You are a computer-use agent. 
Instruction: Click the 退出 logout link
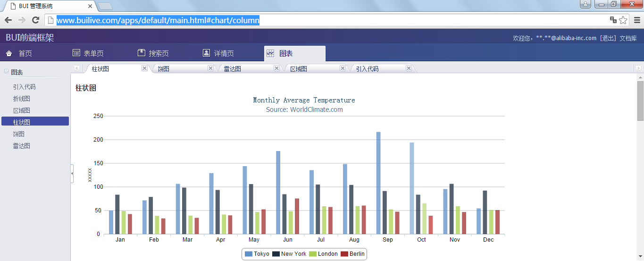click(x=608, y=38)
